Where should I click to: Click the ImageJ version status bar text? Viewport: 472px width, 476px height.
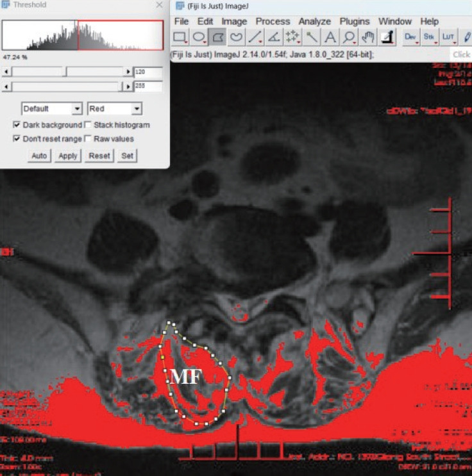(x=272, y=54)
